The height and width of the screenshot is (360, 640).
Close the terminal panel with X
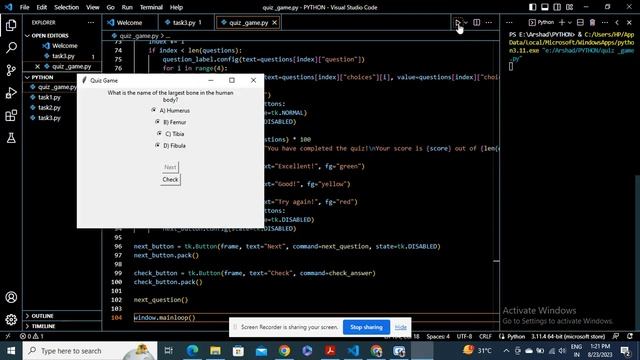629,22
